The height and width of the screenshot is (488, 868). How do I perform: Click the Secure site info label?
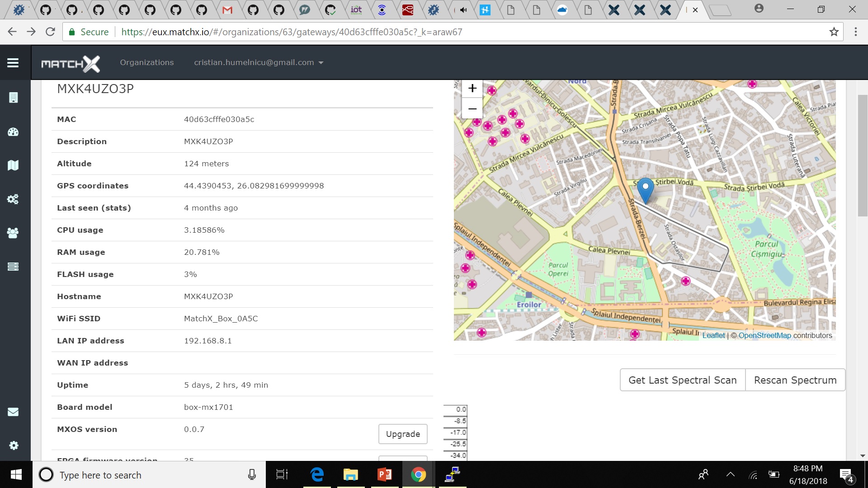89,32
